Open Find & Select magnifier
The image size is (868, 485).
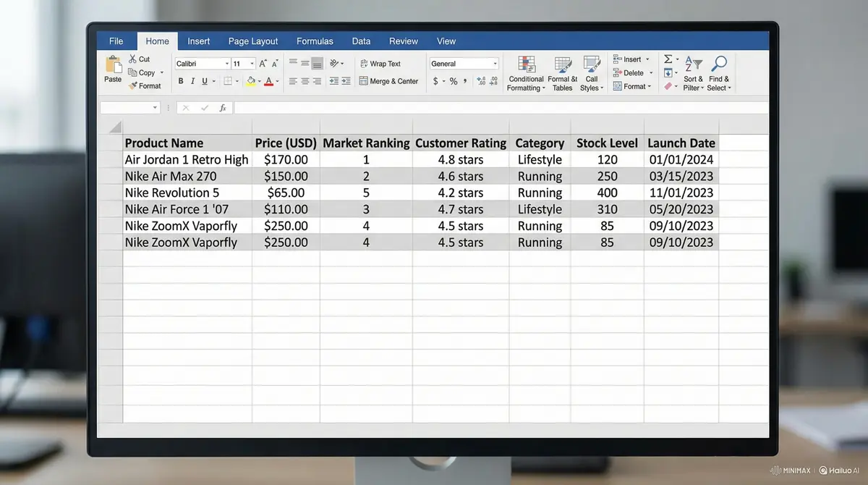pos(719,64)
